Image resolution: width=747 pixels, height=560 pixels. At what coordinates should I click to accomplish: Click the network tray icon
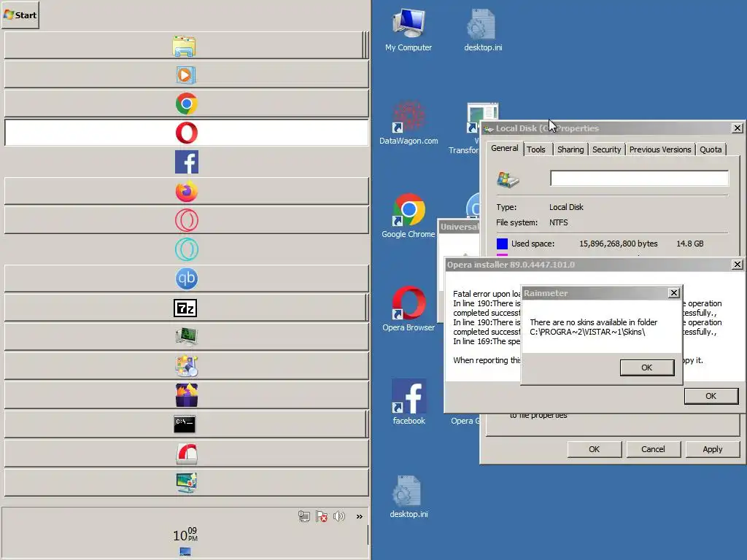pyautogui.click(x=304, y=516)
